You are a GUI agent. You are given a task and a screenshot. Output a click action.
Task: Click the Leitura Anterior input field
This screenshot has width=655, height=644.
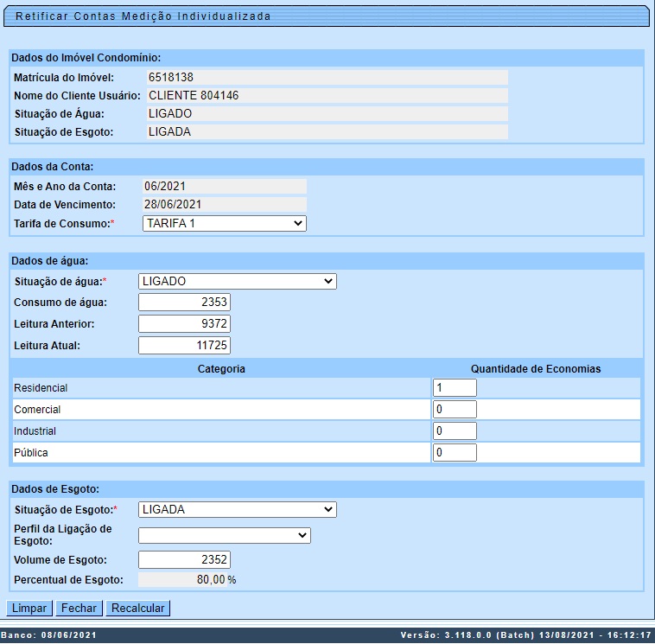point(184,323)
